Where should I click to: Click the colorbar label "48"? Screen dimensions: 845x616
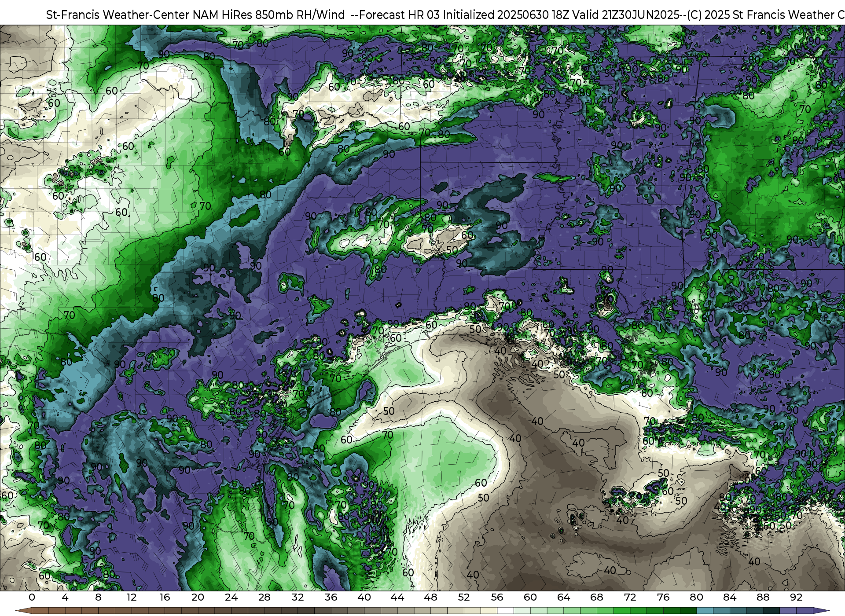click(x=430, y=597)
